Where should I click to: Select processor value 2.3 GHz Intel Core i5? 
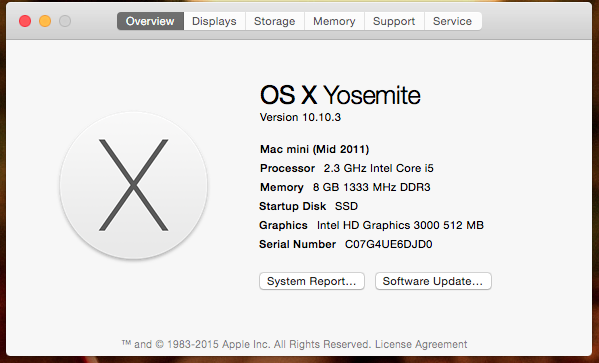(379, 168)
